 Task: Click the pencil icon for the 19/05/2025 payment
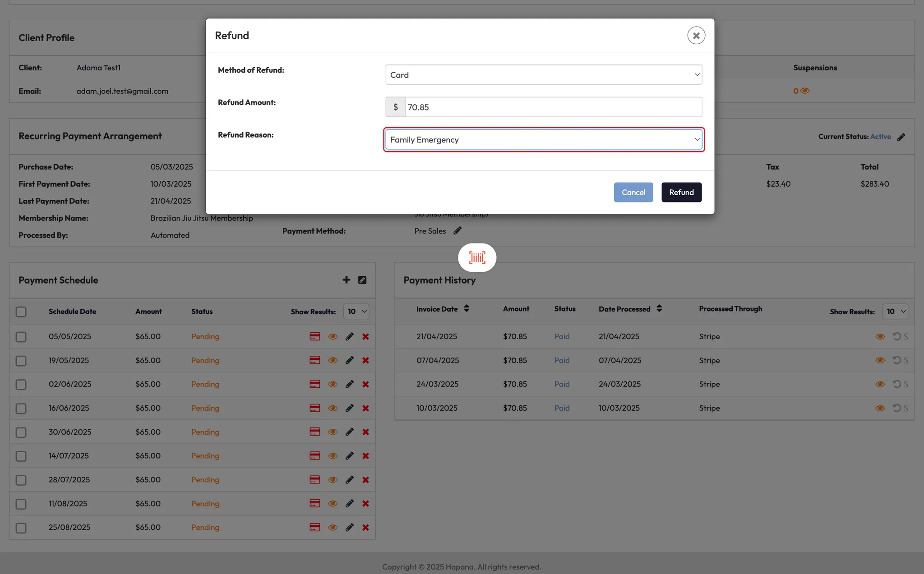349,360
